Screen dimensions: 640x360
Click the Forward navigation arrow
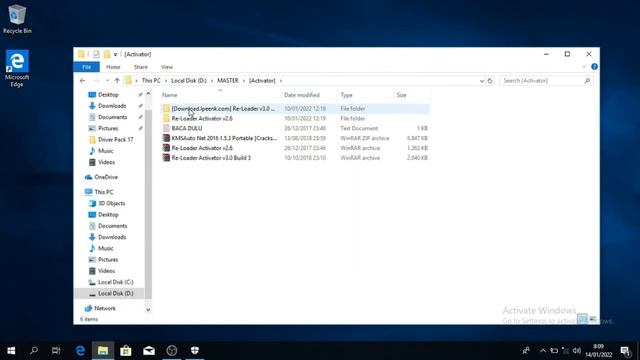tap(96, 81)
